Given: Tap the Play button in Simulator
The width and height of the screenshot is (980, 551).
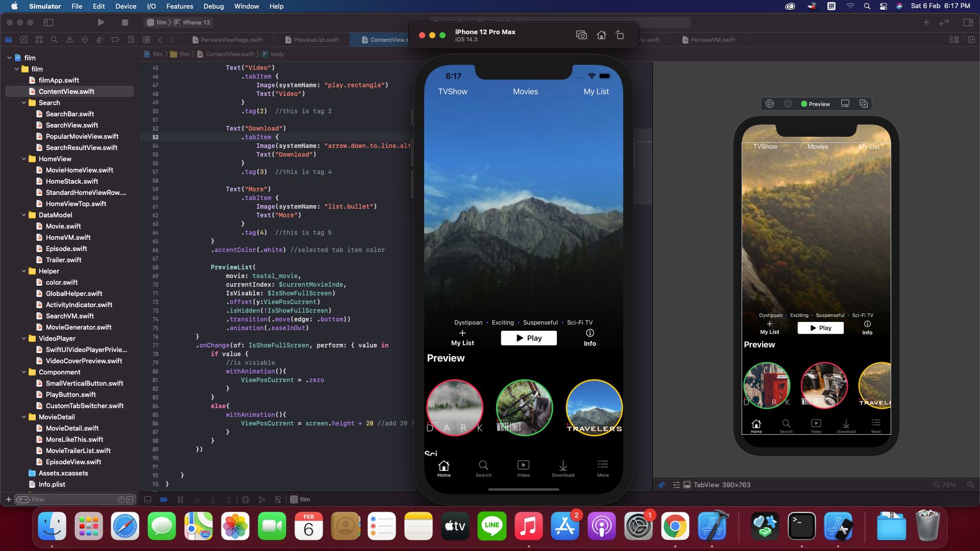Looking at the screenshot, I should [529, 338].
